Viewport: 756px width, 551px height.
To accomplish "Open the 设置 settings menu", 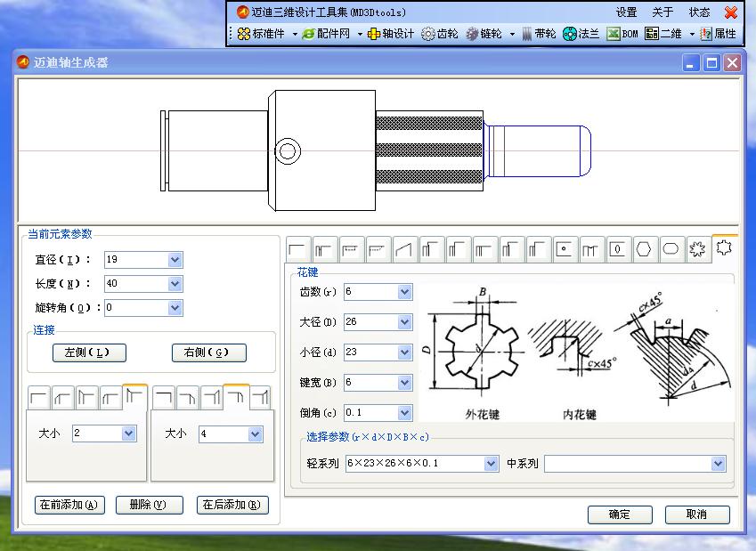I will coord(626,12).
